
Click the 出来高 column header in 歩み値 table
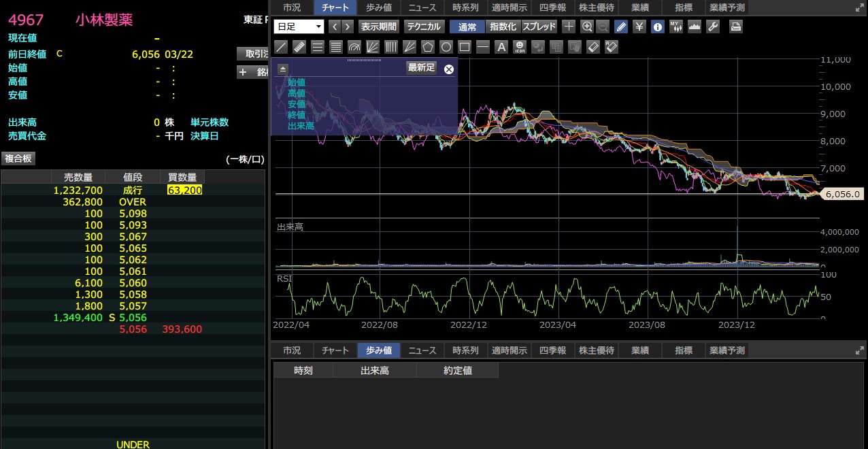375,371
